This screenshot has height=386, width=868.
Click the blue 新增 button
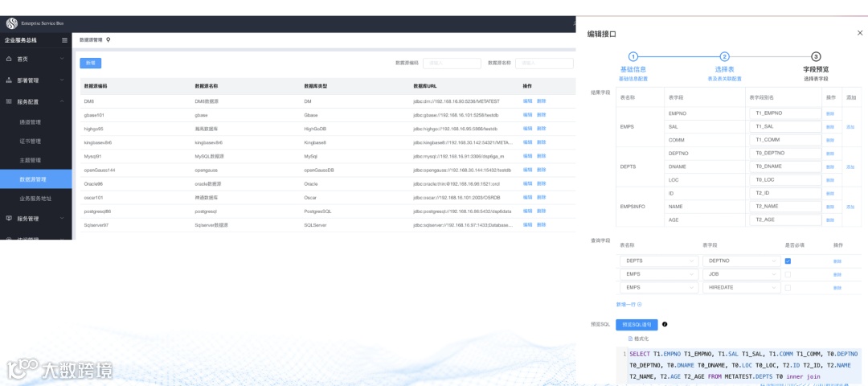pyautogui.click(x=90, y=64)
